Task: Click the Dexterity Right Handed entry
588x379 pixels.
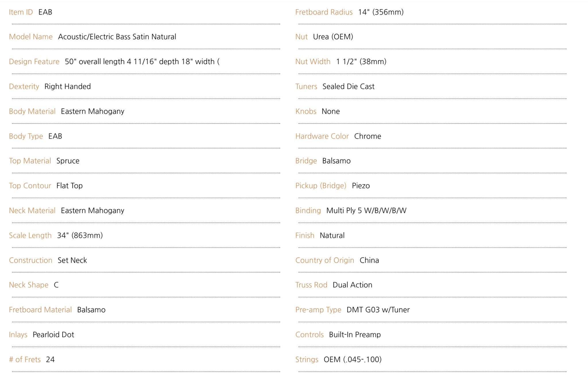Action: pos(67,86)
